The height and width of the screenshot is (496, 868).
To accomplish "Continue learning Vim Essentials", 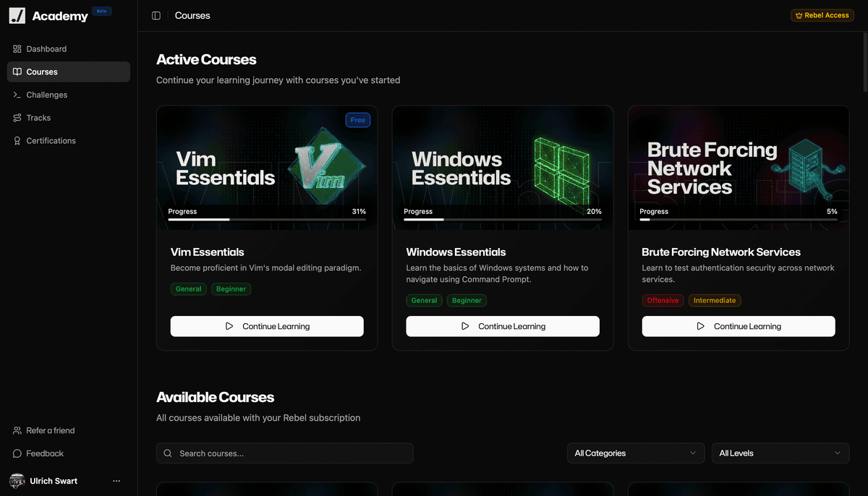I will click(267, 326).
